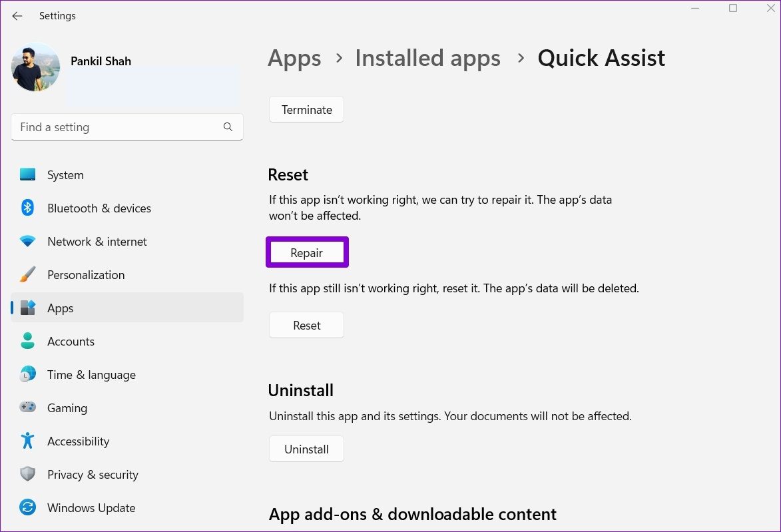Image resolution: width=781 pixels, height=532 pixels.
Task: Click the Terminate button
Action: click(x=306, y=110)
